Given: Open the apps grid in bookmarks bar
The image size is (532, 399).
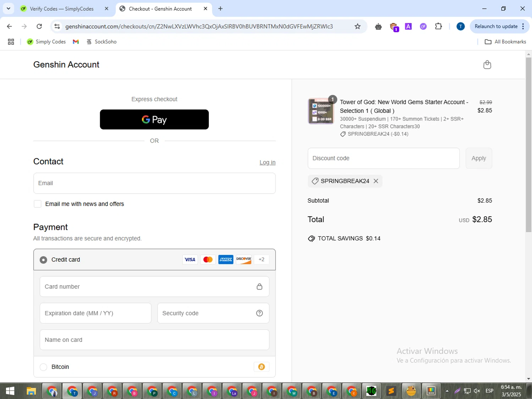Looking at the screenshot, I should 11,42.
